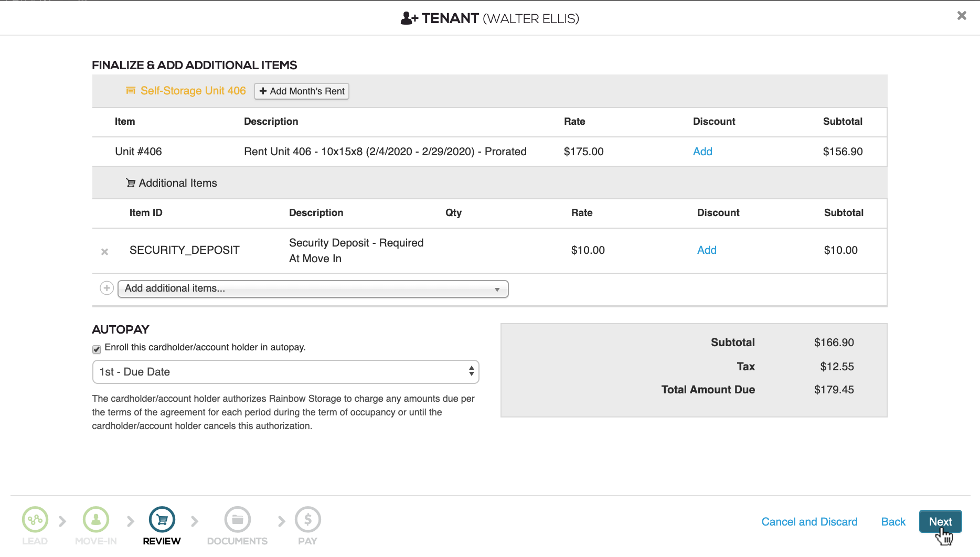The image size is (980, 557).
Task: Select the LEAD step icon
Action: pyautogui.click(x=35, y=519)
